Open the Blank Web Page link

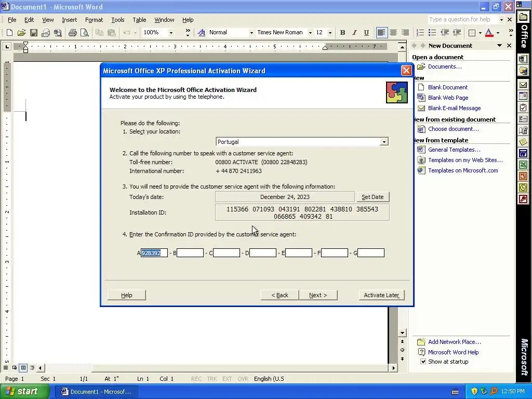448,98
